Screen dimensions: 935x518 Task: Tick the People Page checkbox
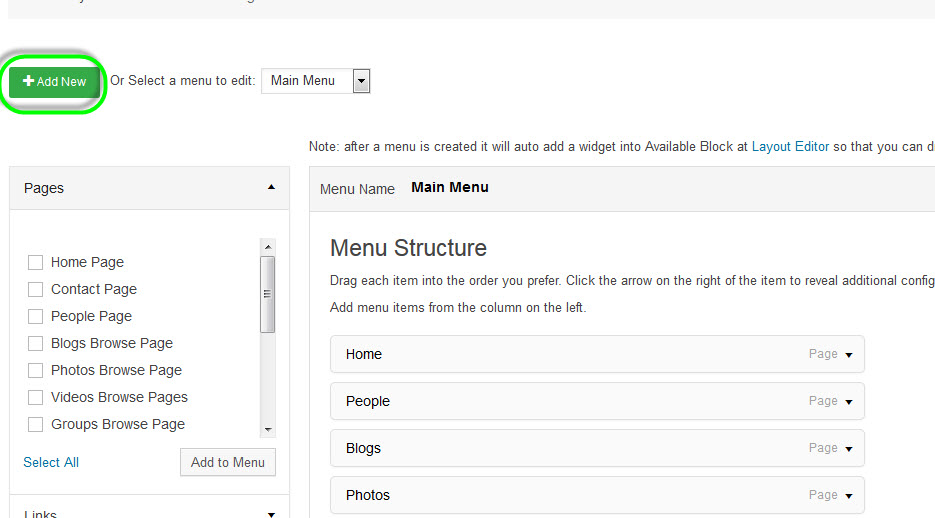click(36, 316)
